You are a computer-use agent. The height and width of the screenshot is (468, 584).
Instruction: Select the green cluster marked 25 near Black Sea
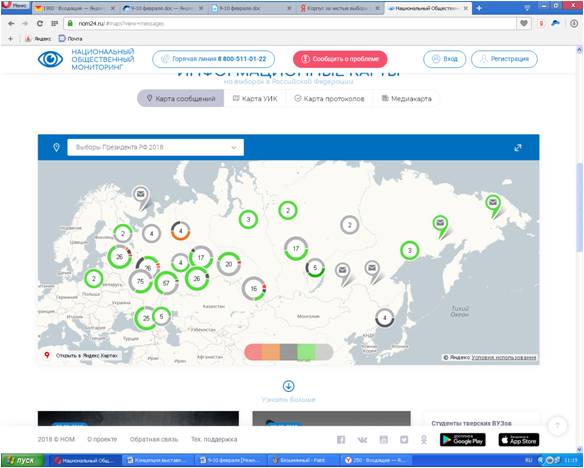[x=146, y=318]
